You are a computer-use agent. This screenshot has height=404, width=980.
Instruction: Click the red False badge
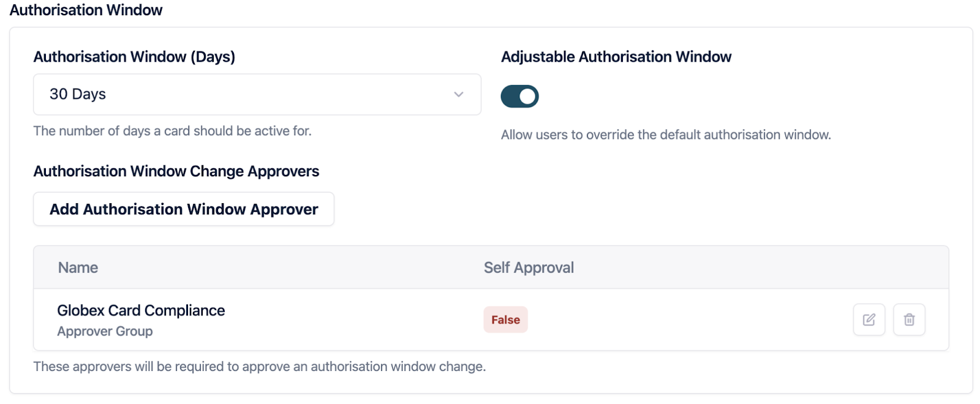[505, 320]
